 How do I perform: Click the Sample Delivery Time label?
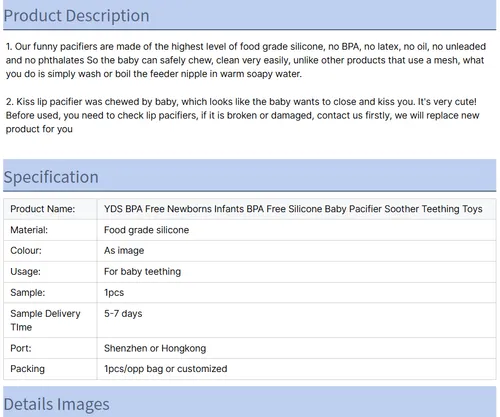coord(45,320)
